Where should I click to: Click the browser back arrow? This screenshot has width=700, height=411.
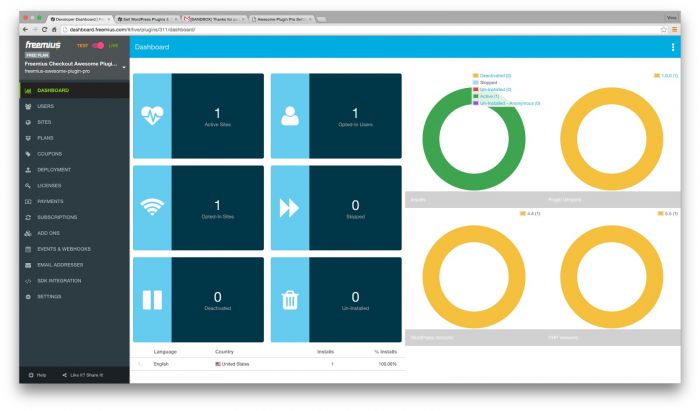click(25, 29)
